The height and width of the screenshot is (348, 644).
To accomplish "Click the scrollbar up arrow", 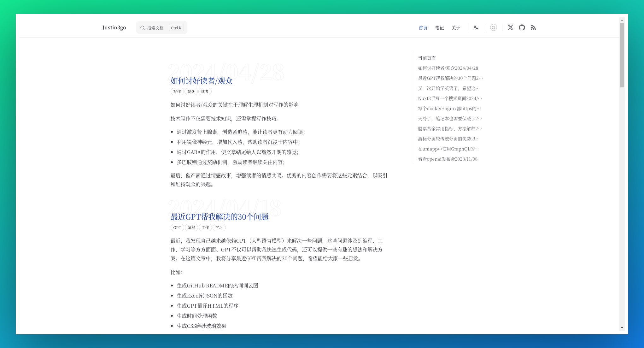I will click(x=622, y=20).
